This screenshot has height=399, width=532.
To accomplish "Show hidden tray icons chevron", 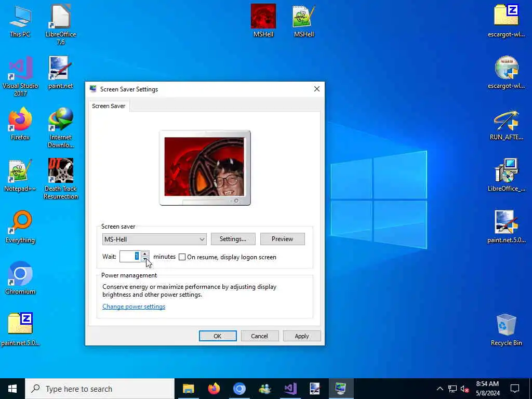I will click(440, 389).
